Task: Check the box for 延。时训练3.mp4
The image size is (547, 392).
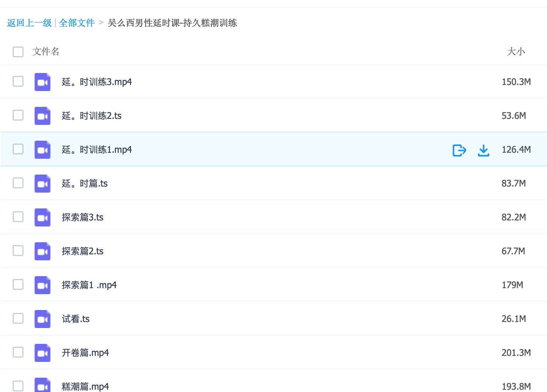Action: click(18, 81)
